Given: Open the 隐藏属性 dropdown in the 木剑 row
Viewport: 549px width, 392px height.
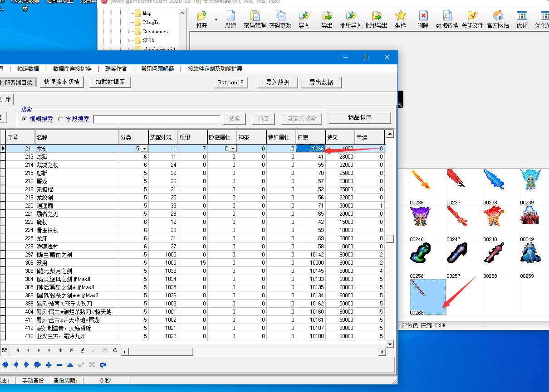Looking at the screenshot, I should pos(233,149).
